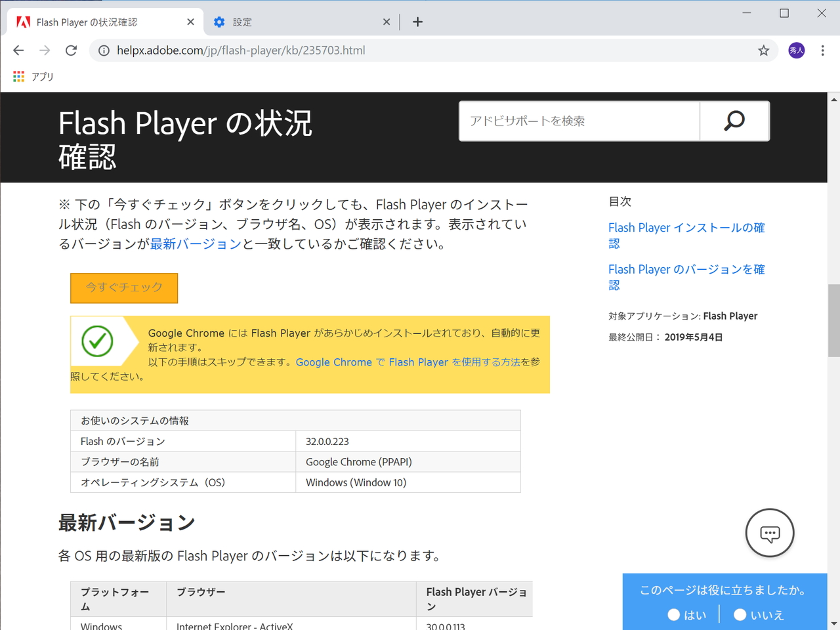Bookmark this page with the star icon
The width and height of the screenshot is (840, 630).
[763, 50]
